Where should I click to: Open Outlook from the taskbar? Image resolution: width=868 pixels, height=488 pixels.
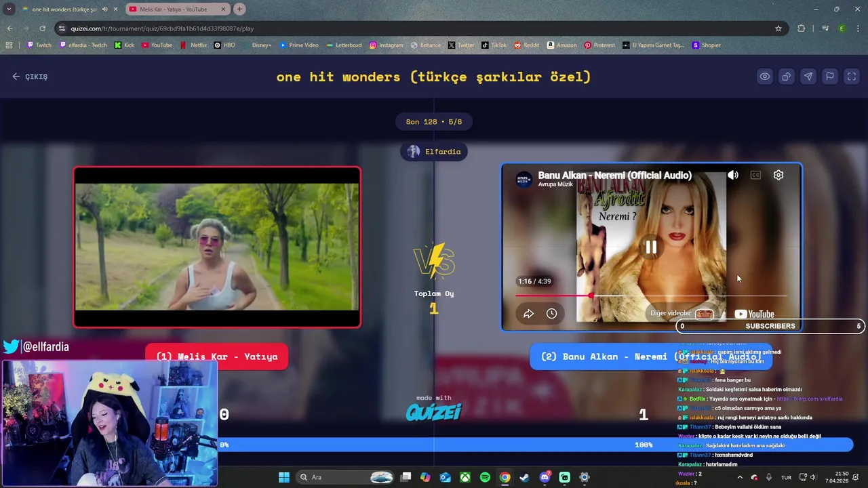(x=446, y=477)
